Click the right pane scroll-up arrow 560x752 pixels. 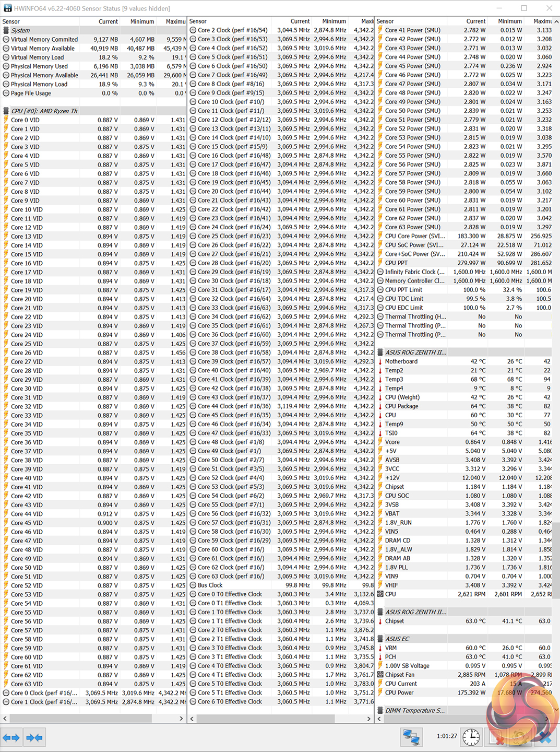[556, 21]
